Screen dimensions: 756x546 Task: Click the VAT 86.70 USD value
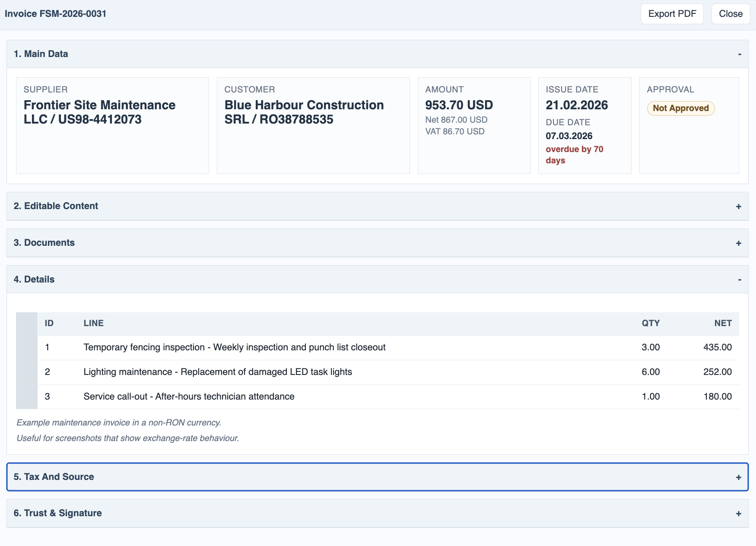455,131
